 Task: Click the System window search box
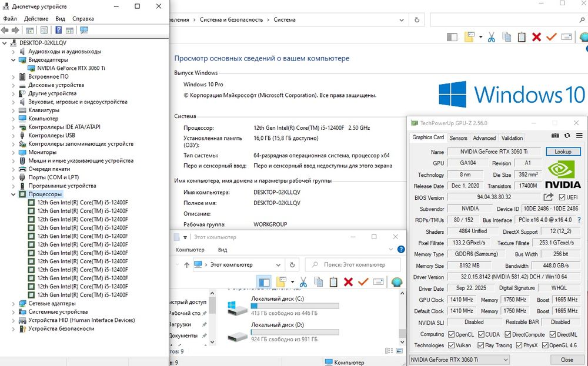point(508,20)
